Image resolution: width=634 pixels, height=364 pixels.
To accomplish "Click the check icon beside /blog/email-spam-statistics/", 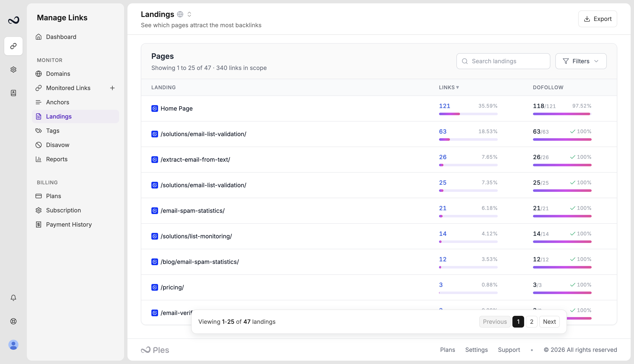I will [x=155, y=262].
